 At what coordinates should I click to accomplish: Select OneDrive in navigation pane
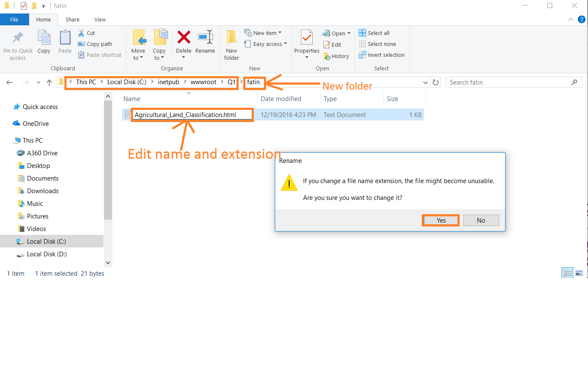(36, 124)
